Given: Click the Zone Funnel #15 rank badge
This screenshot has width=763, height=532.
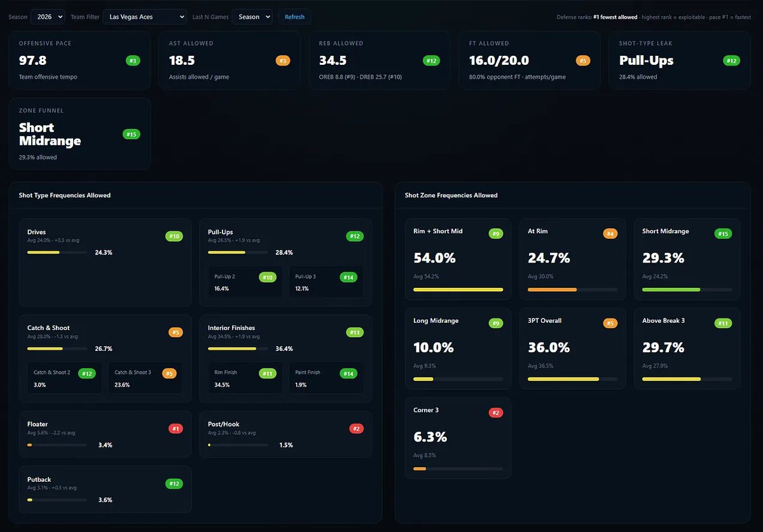Looking at the screenshot, I should [132, 134].
